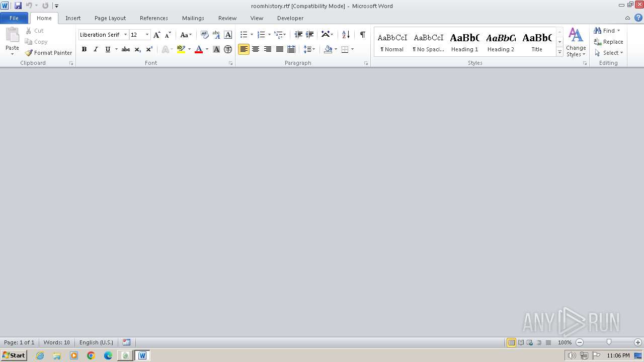The height and width of the screenshot is (362, 644).
Task: Open the font size dropdown
Action: [147, 35]
